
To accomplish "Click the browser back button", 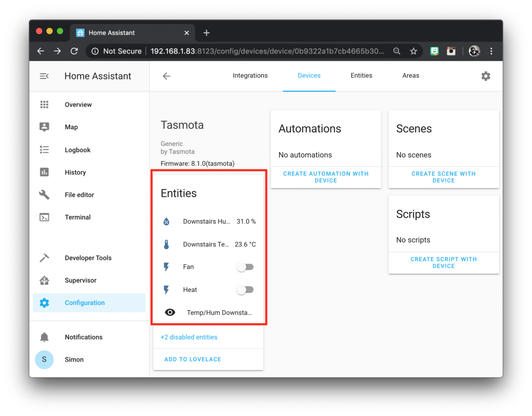I will tap(41, 51).
